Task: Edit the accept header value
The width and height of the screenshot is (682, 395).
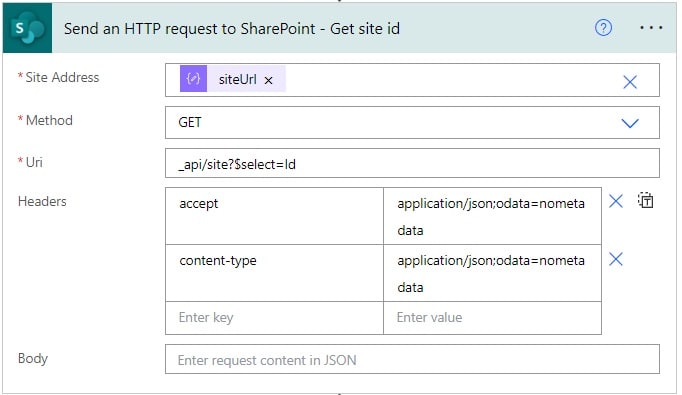Action: [x=492, y=216]
